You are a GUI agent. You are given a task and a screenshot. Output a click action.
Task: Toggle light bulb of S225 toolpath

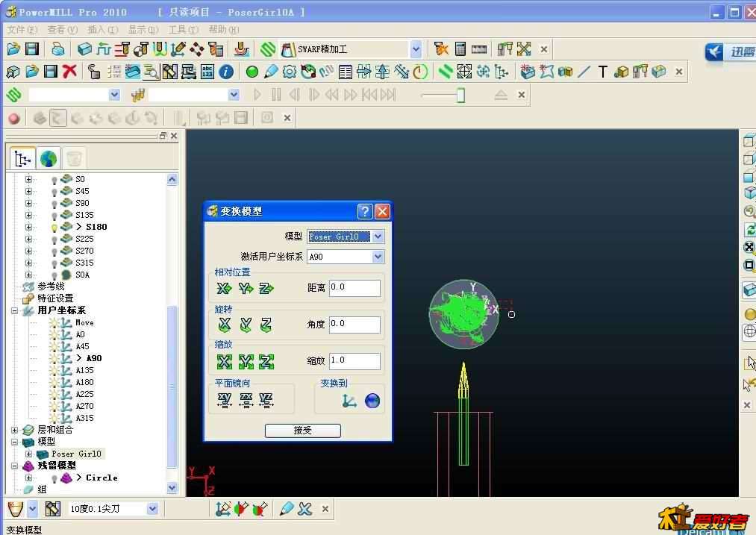(54, 240)
